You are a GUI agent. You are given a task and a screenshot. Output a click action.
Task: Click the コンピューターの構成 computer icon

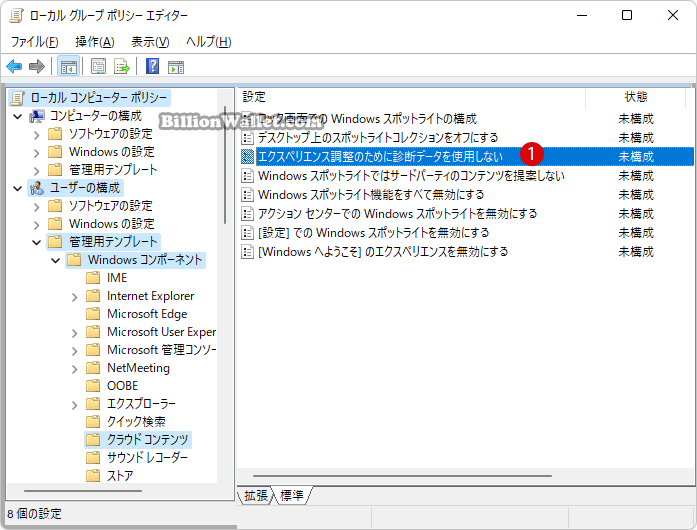(x=37, y=116)
